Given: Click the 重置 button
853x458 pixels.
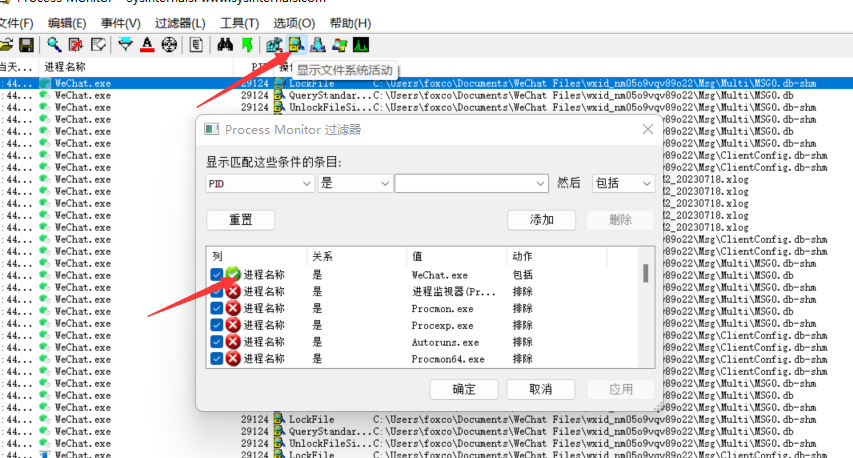Looking at the screenshot, I should (240, 220).
